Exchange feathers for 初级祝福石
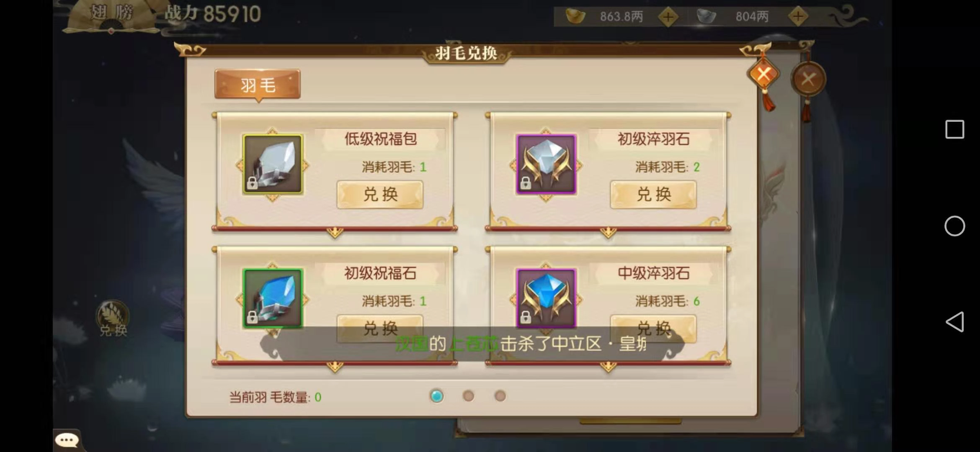The height and width of the screenshot is (452, 980). [x=380, y=329]
